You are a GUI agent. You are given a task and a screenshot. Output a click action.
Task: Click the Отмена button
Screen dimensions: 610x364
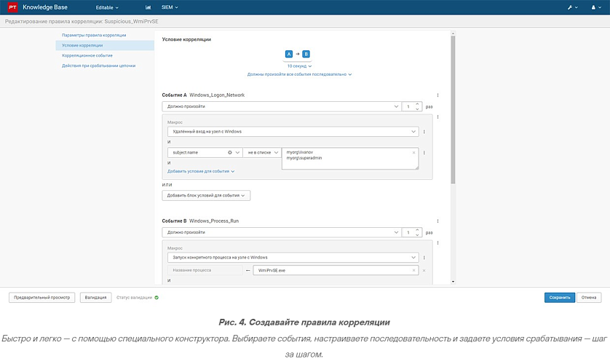coord(589,298)
